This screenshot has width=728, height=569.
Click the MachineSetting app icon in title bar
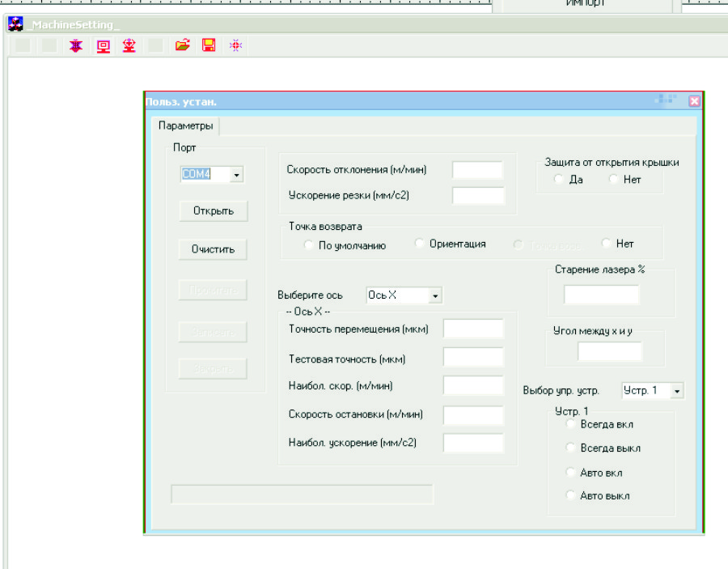(15, 24)
